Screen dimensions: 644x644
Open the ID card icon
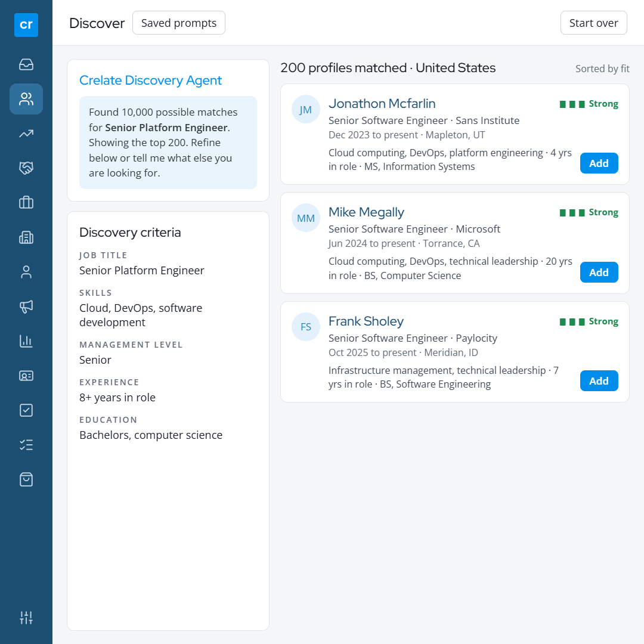[26, 376]
